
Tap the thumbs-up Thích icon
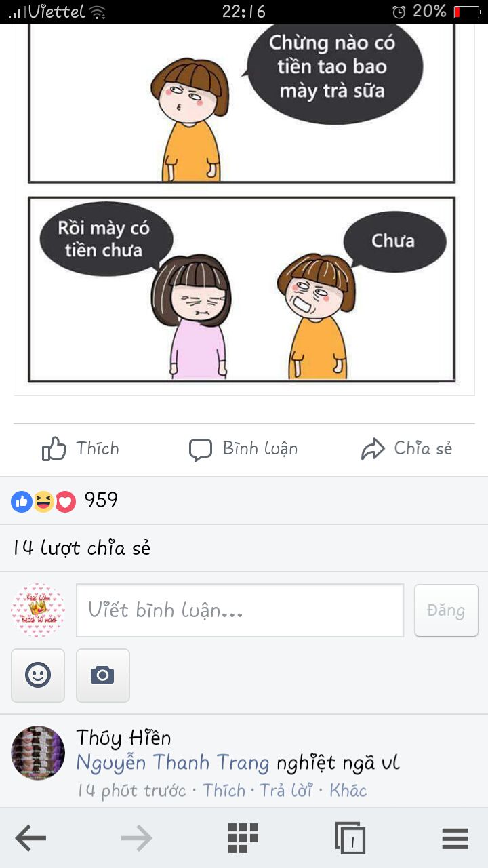click(54, 449)
